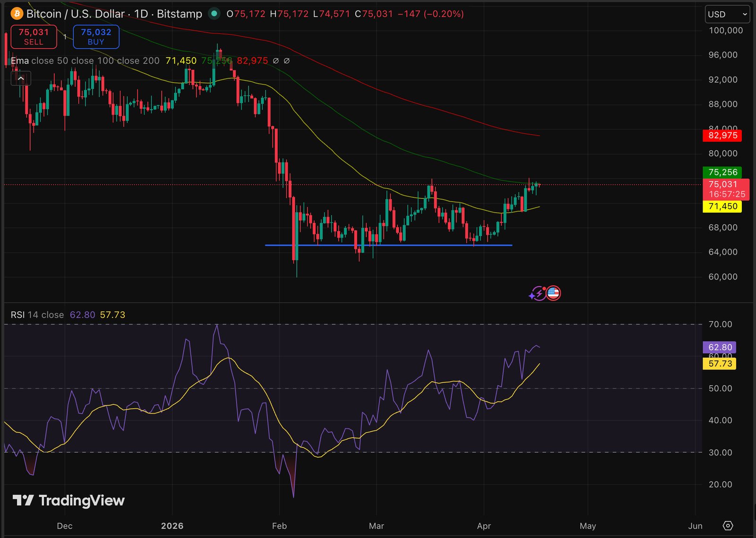Open symbol search via Bitcoin / U.S. Dollar title

(x=76, y=14)
